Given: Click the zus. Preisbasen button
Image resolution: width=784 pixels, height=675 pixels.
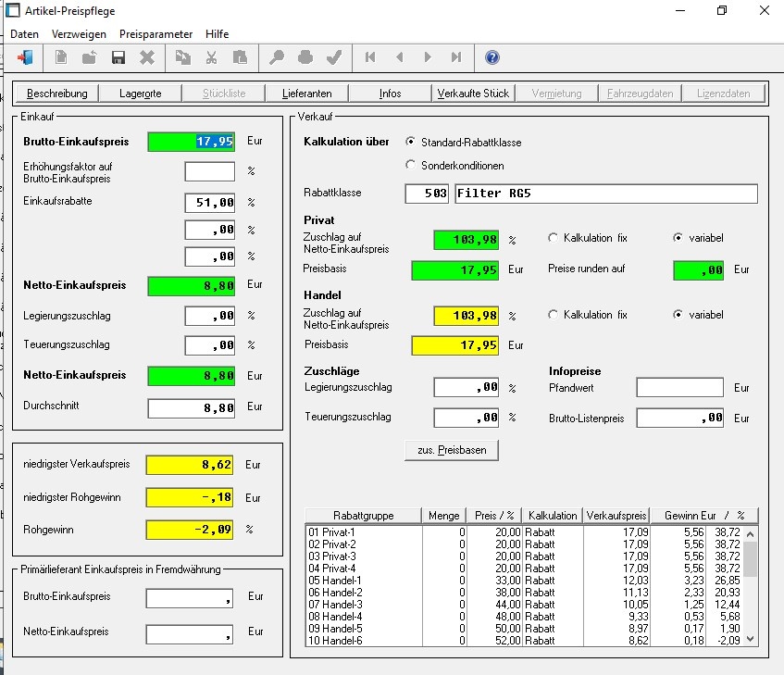Looking at the screenshot, I should (x=452, y=450).
